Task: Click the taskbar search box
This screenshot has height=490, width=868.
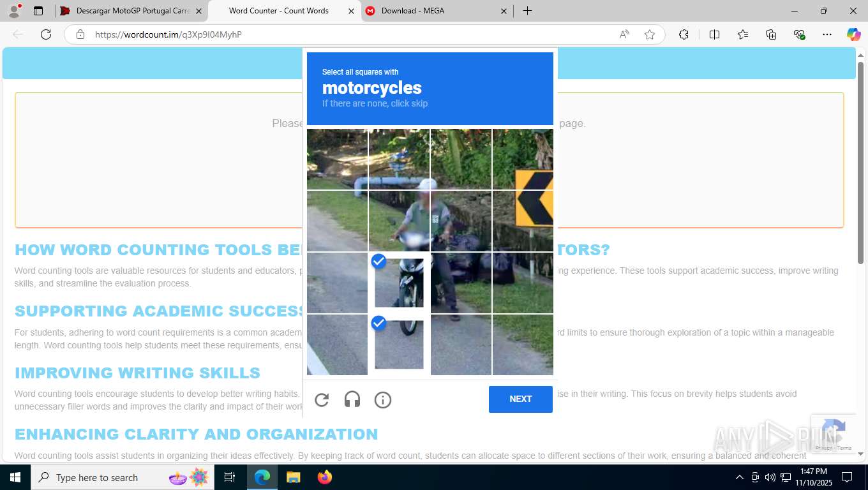Action: 121,477
